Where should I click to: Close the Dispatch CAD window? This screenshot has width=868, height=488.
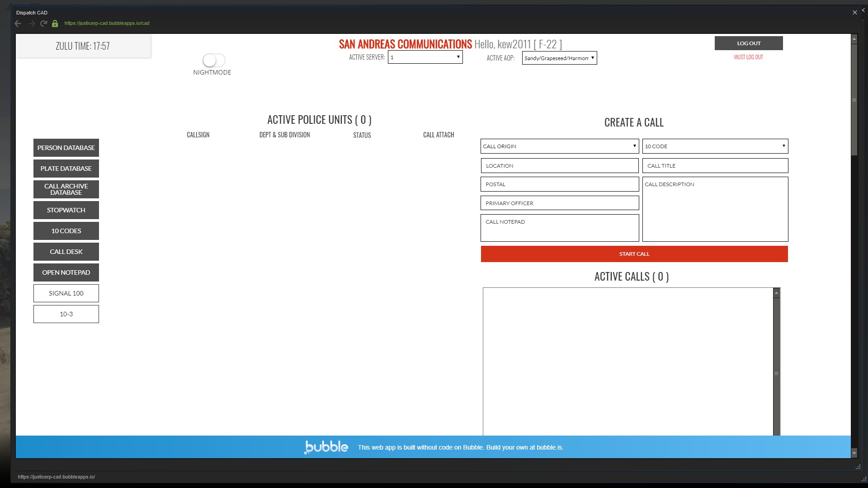click(x=854, y=13)
